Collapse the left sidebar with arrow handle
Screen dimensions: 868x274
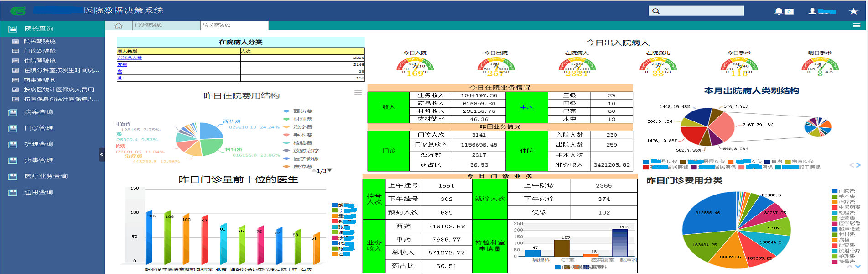point(102,155)
